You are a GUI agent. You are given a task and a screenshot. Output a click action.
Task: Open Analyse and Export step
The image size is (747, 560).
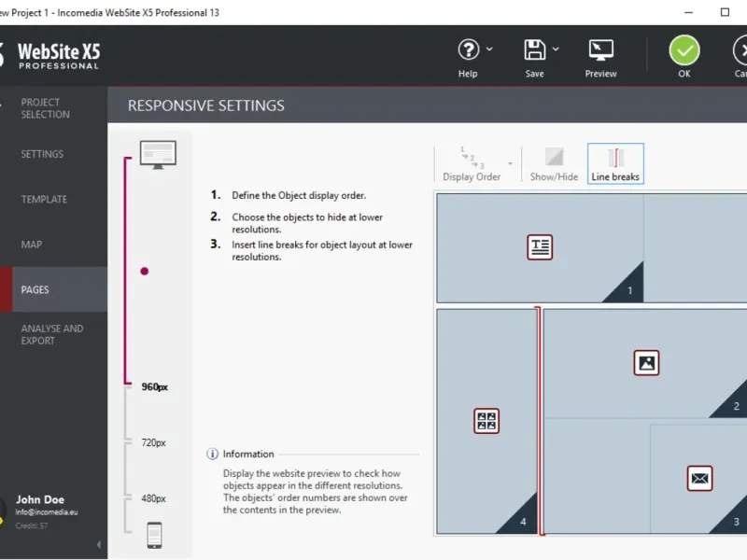pos(52,335)
